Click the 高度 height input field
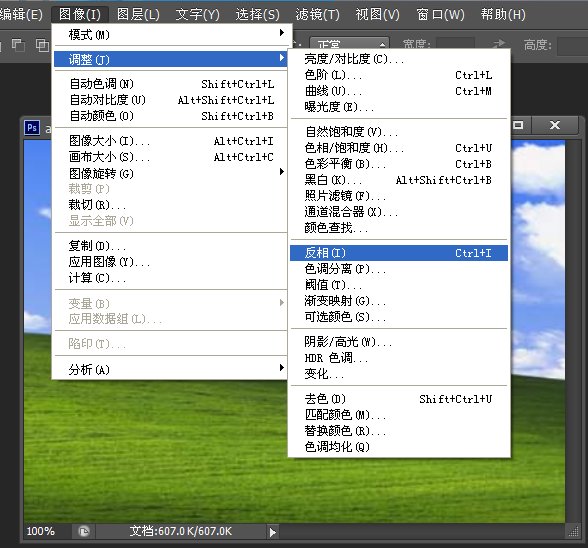 pos(573,47)
